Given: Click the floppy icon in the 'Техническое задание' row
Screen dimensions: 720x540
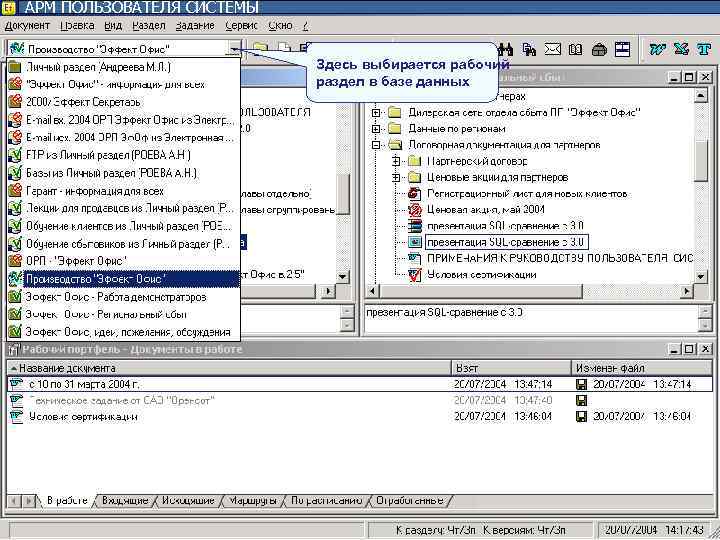Looking at the screenshot, I should coord(581,400).
